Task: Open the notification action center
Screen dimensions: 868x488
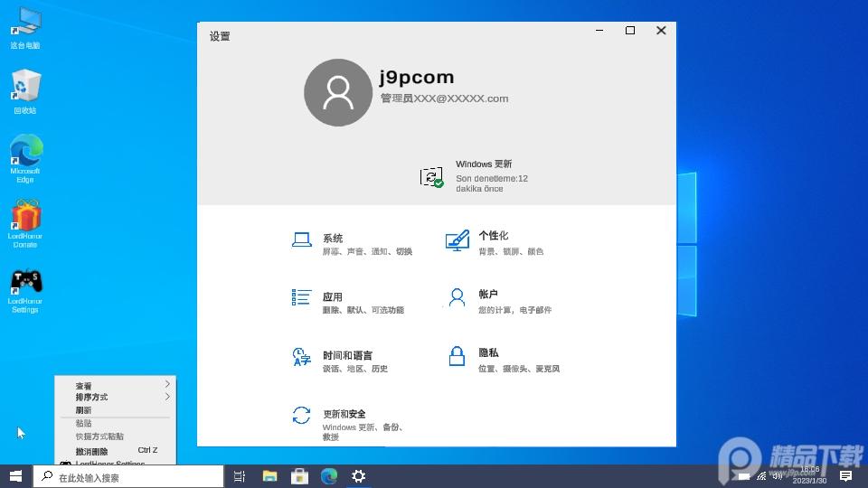Action: tap(845, 476)
